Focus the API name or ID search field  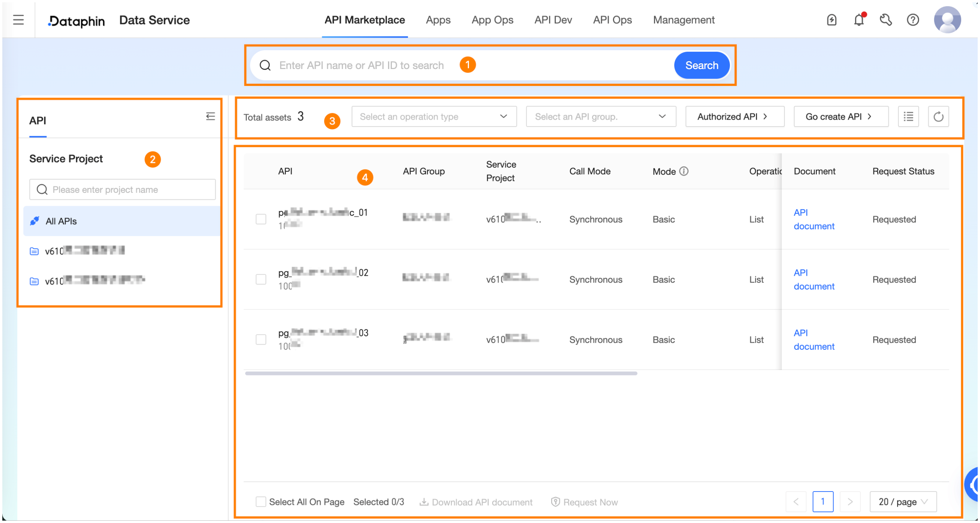click(x=462, y=66)
